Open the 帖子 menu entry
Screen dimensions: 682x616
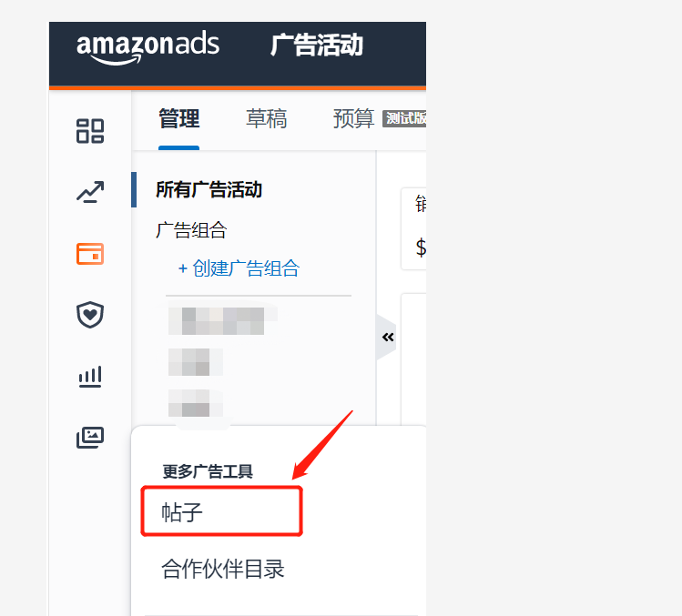tap(221, 511)
